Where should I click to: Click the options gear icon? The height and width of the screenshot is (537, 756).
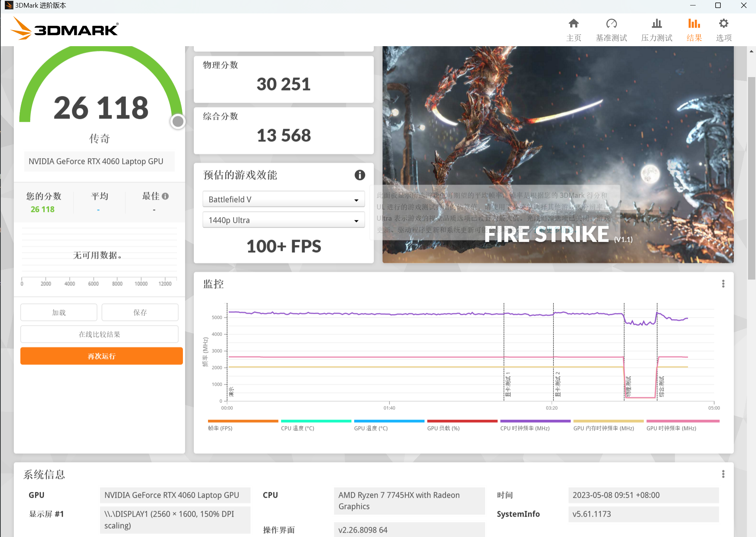click(x=724, y=24)
